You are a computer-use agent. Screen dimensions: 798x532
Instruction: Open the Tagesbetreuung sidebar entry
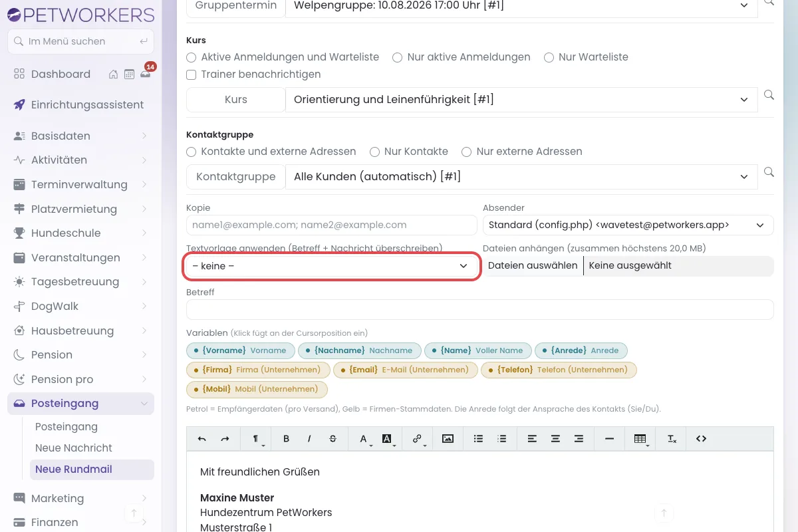coord(80,281)
